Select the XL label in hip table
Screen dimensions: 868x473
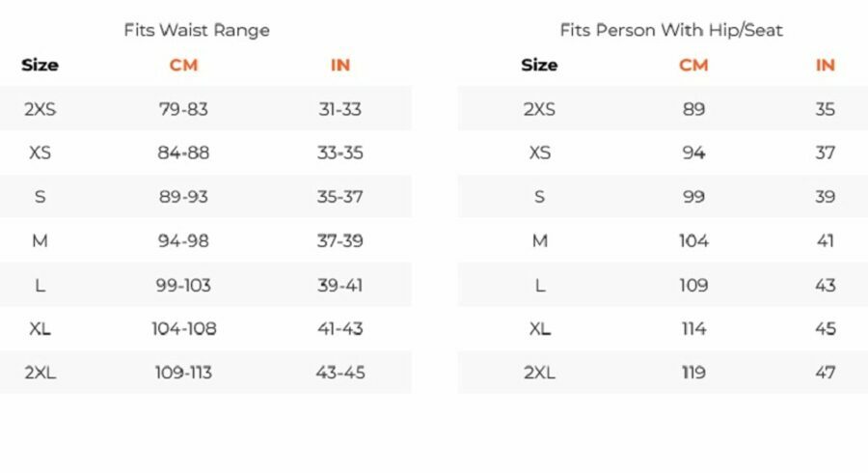pos(540,329)
